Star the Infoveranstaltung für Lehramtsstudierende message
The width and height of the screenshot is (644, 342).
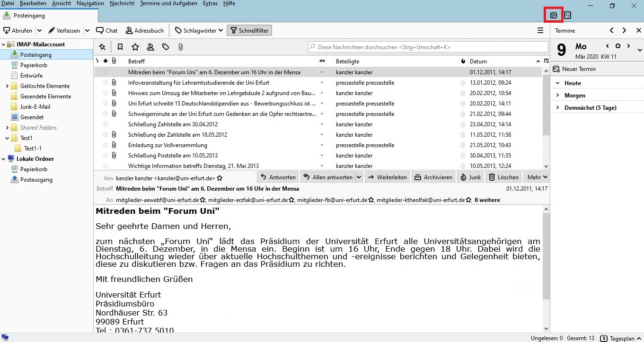[106, 83]
